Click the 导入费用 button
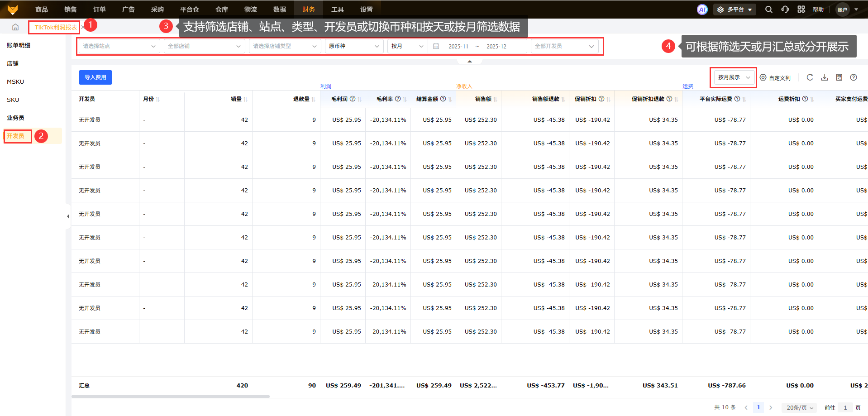This screenshot has width=868, height=416. coord(95,77)
